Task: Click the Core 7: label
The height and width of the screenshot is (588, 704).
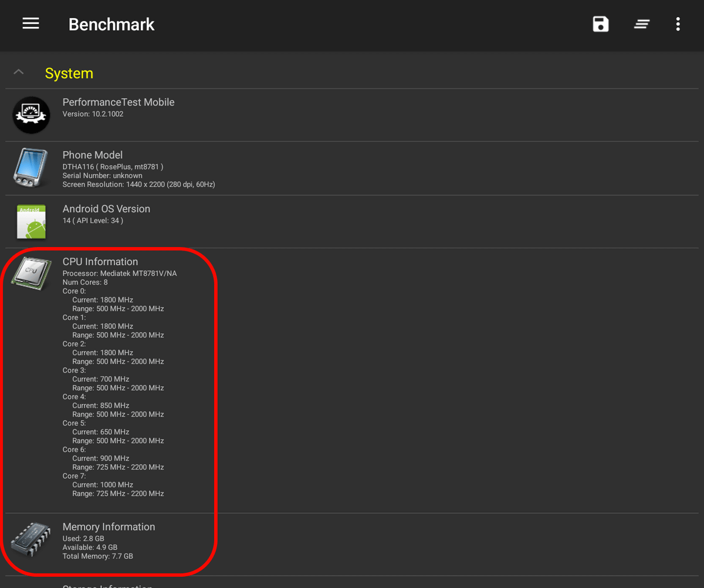Action: pyautogui.click(x=75, y=476)
